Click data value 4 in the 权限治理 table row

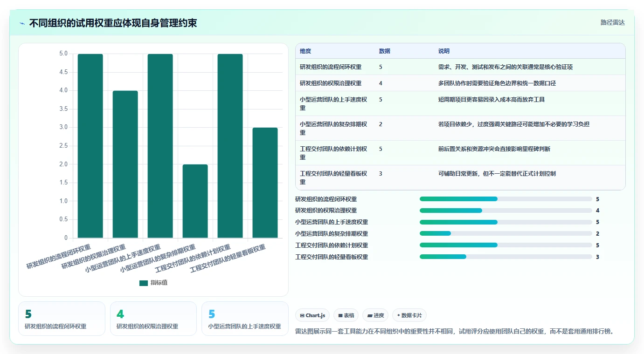click(381, 83)
